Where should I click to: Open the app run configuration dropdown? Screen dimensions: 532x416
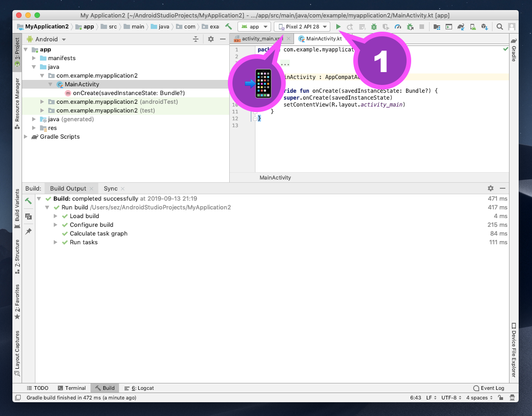pos(254,27)
